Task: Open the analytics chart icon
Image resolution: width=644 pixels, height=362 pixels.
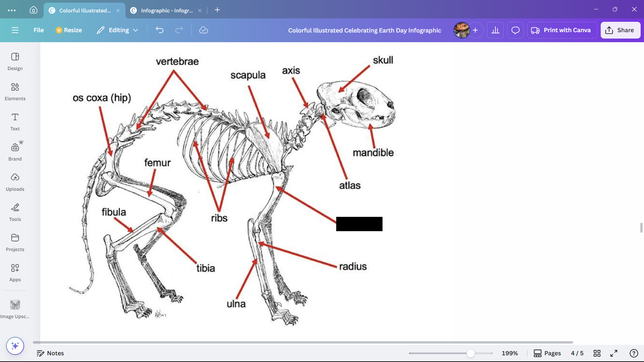Action: tap(495, 30)
